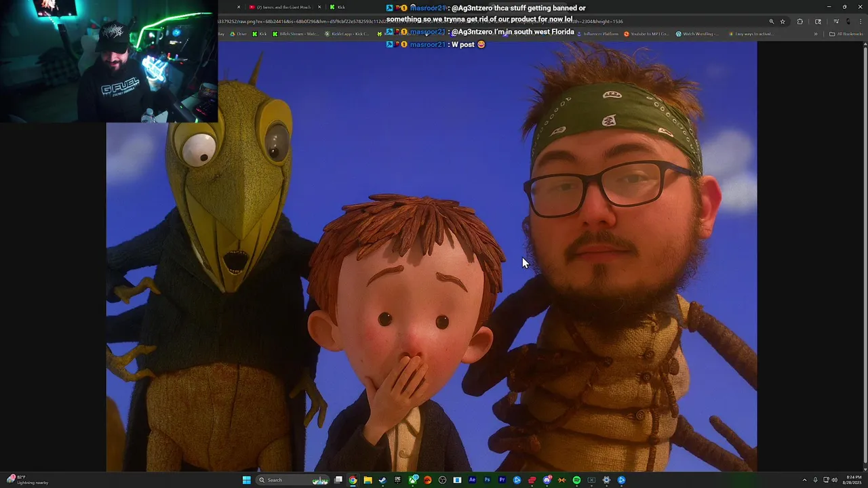
Task: Open the Extensions puzzle icon
Action: [x=800, y=21]
